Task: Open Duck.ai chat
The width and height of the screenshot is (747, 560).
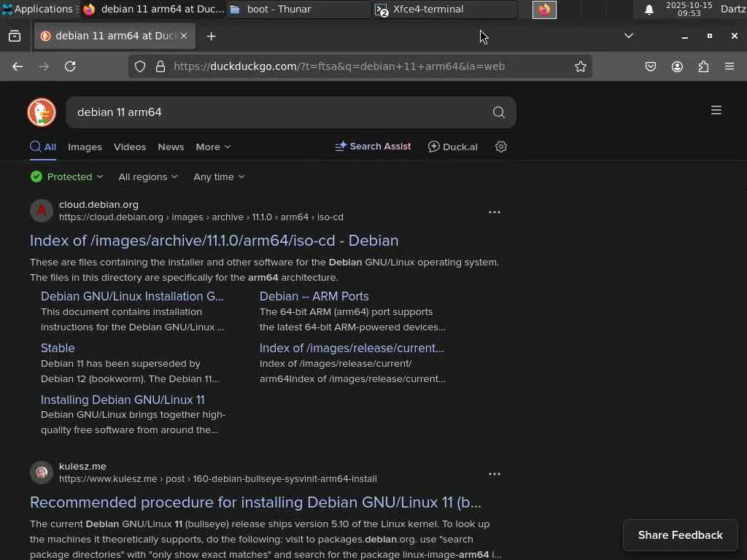Action: [452, 147]
